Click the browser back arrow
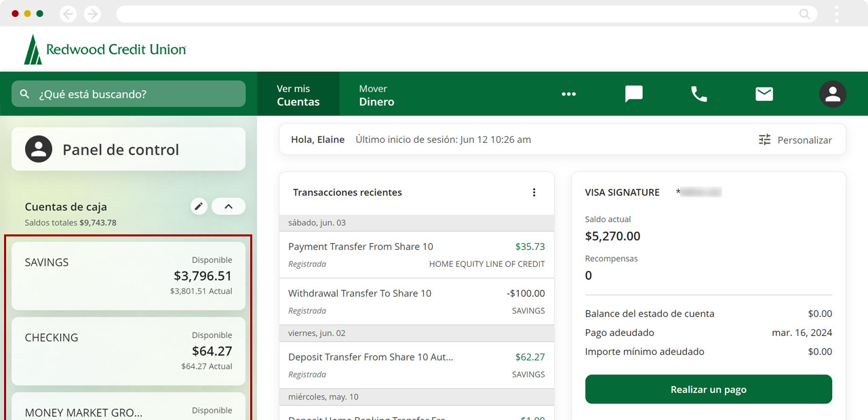Image resolution: width=868 pixels, height=420 pixels. click(68, 14)
